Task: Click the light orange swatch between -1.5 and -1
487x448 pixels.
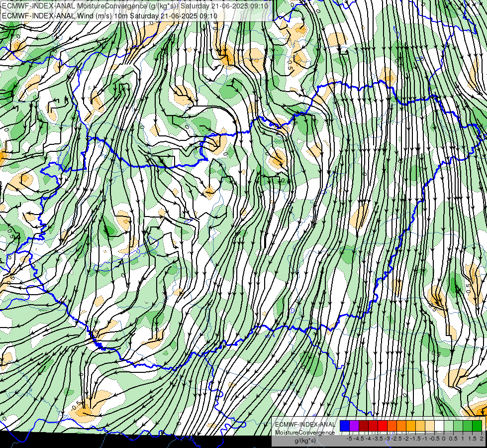Action: (x=420, y=426)
